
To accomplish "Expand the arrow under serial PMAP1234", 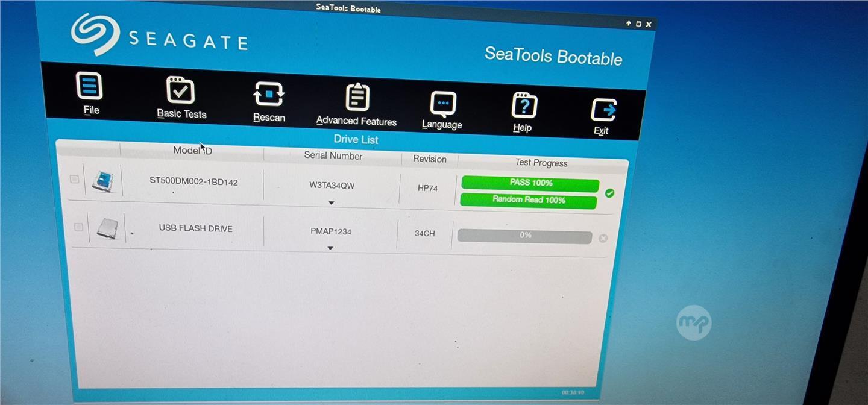I will point(330,248).
